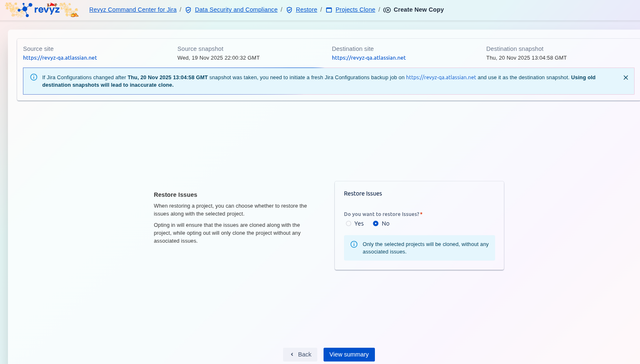
Task: Open the Source site URL
Action: coord(60,58)
